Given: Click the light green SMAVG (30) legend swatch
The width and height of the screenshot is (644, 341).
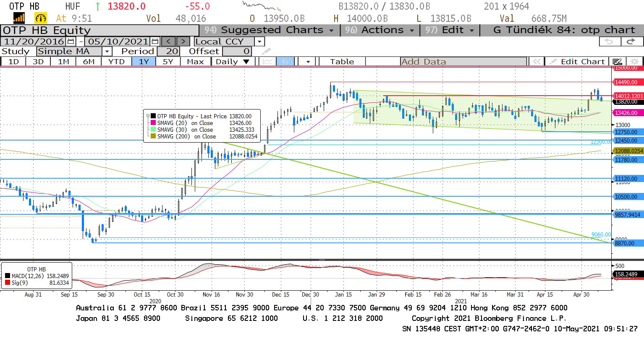Looking at the screenshot, I should tap(154, 130).
